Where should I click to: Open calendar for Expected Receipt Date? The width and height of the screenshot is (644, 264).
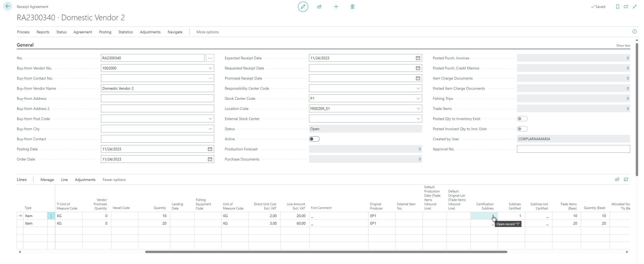click(x=418, y=58)
